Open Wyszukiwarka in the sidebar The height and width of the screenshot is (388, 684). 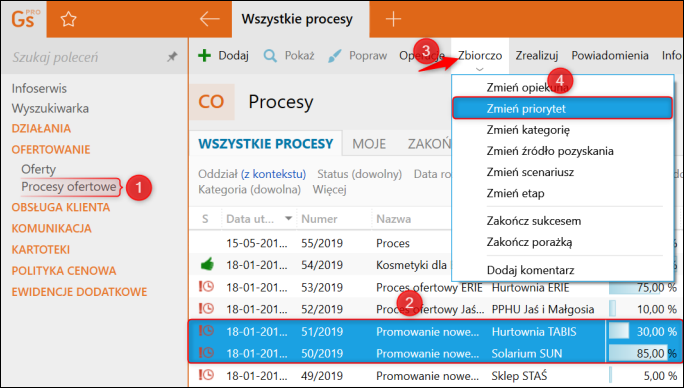[x=50, y=108]
